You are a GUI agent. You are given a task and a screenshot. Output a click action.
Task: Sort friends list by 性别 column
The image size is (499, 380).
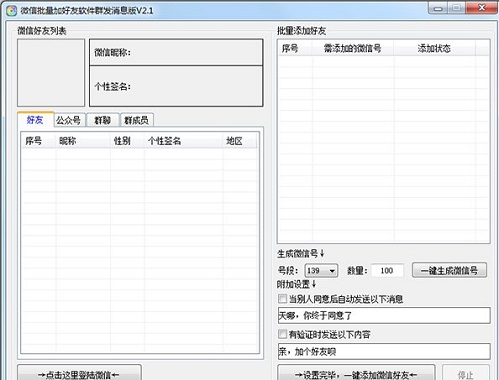pyautogui.click(x=127, y=141)
